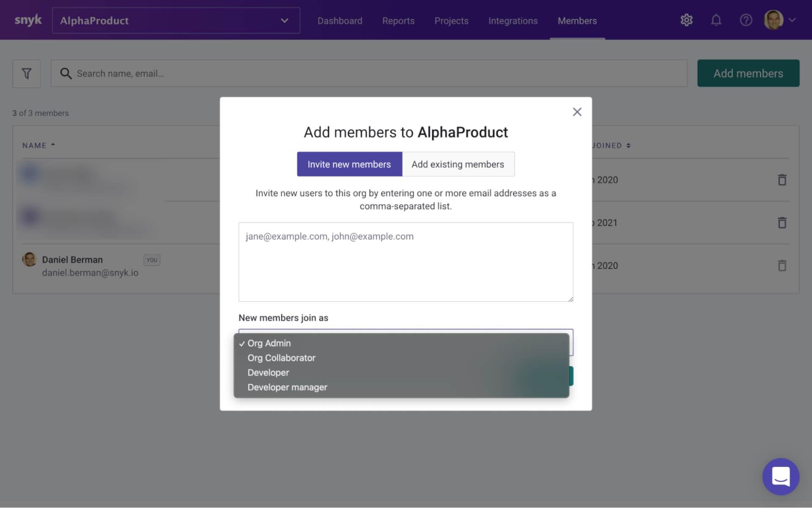812x508 pixels.
Task: Click the Add members button
Action: coord(748,74)
